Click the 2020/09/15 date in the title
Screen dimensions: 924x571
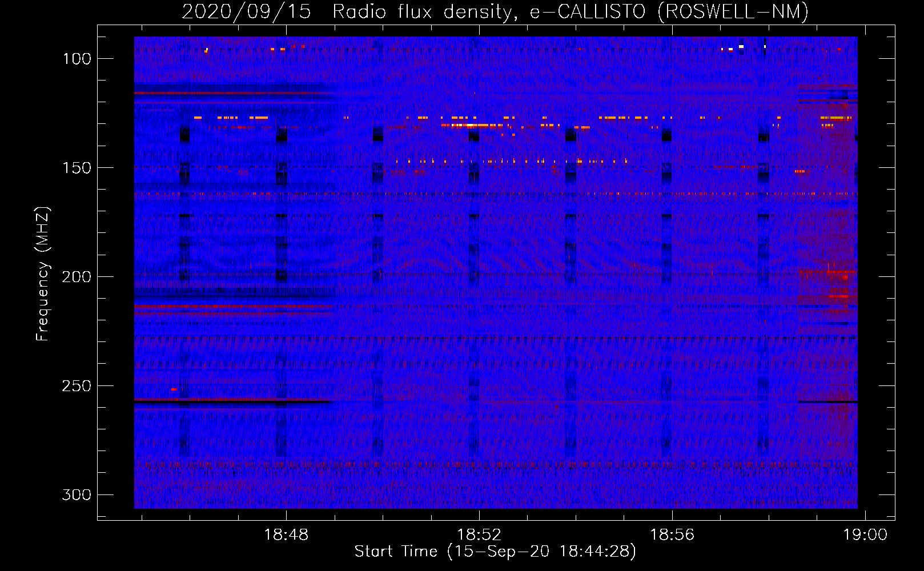click(247, 11)
